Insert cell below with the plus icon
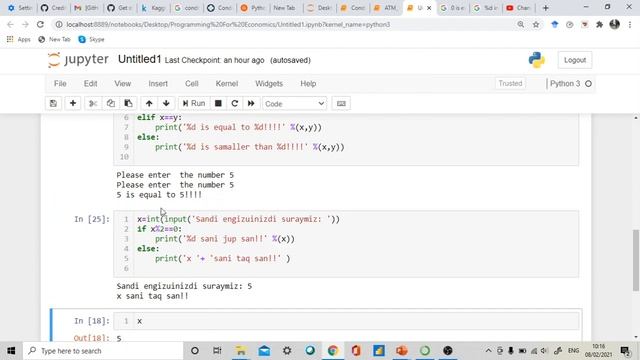The image size is (640, 360). click(x=73, y=104)
